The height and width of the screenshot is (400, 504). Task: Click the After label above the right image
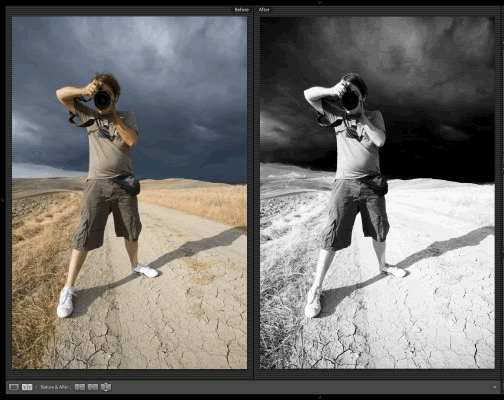point(264,10)
